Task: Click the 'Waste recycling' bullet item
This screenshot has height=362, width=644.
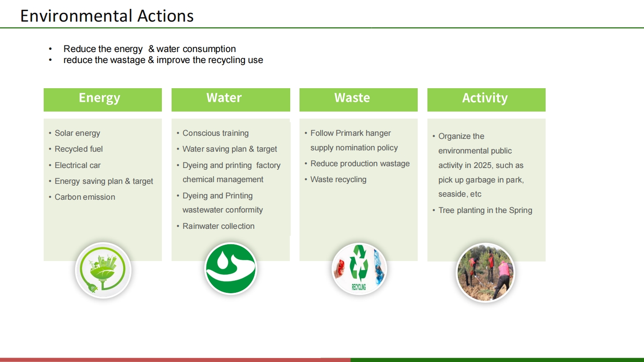Action: [338, 179]
